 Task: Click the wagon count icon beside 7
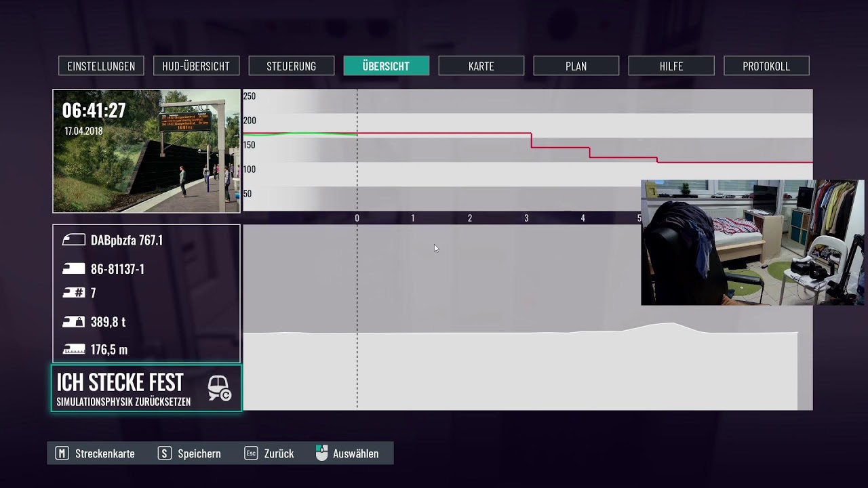click(x=74, y=293)
